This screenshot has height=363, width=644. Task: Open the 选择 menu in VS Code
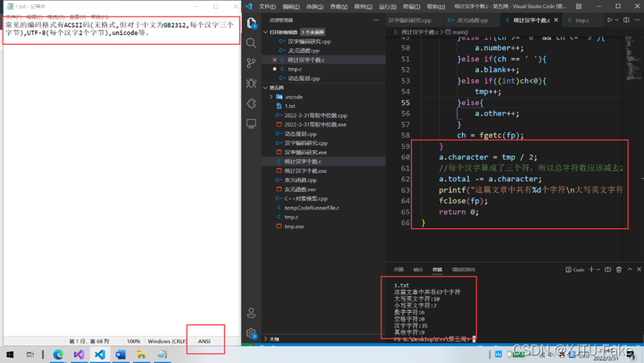coord(315,7)
